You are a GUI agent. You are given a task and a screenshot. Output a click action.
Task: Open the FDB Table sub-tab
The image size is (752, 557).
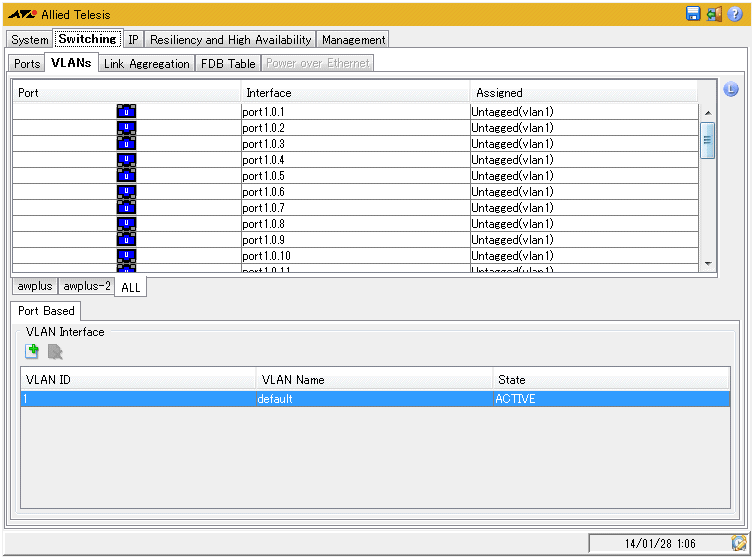(x=228, y=63)
